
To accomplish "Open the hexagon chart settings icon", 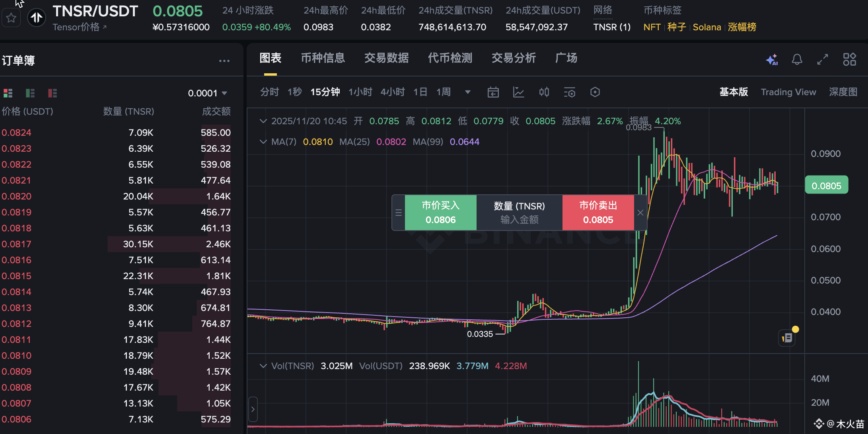I will pos(595,92).
